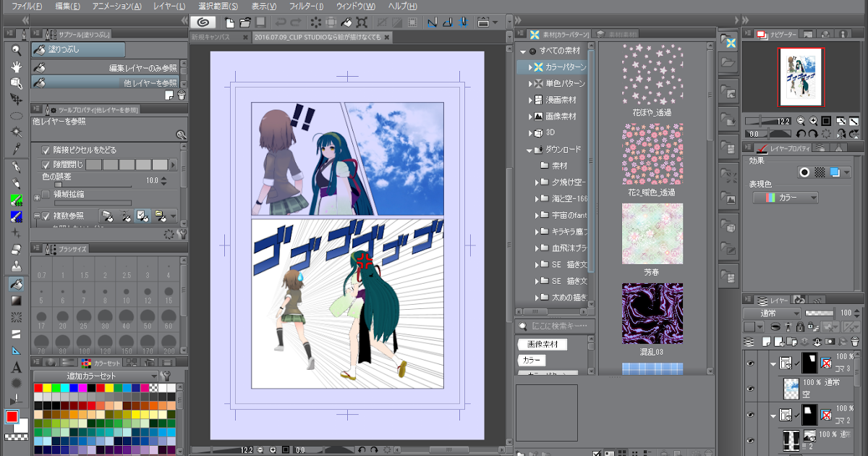This screenshot has width=868, height=456.
Task: Open ファイル(F) menu
Action: [27, 6]
